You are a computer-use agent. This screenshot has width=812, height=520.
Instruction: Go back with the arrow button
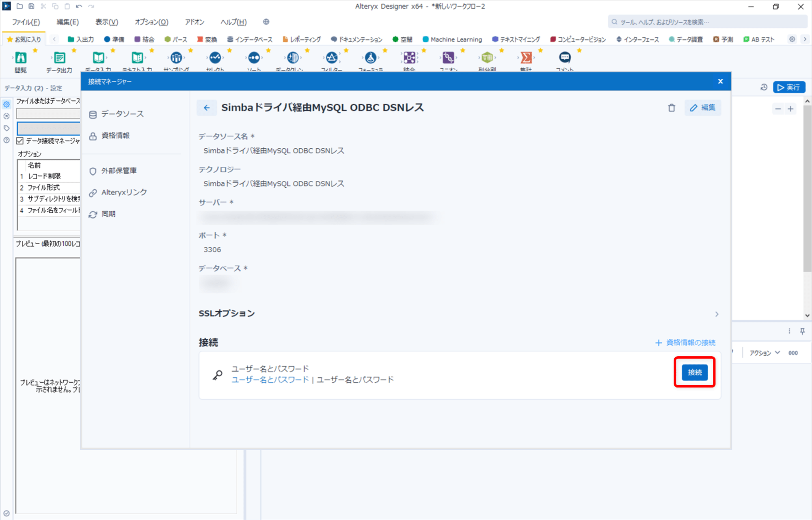[207, 108]
